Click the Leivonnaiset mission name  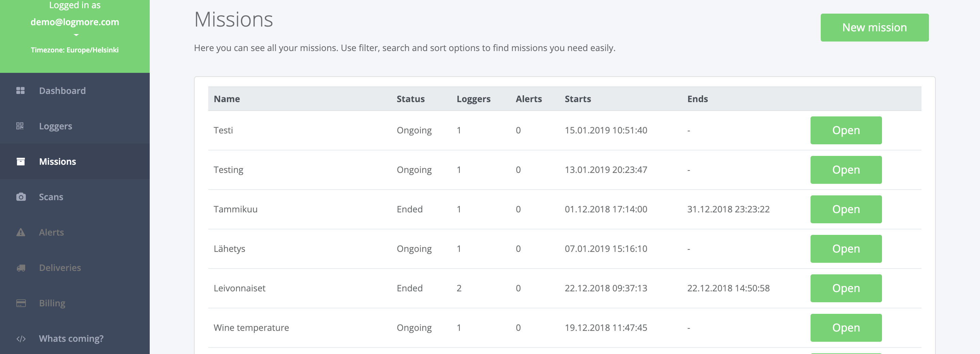(239, 288)
